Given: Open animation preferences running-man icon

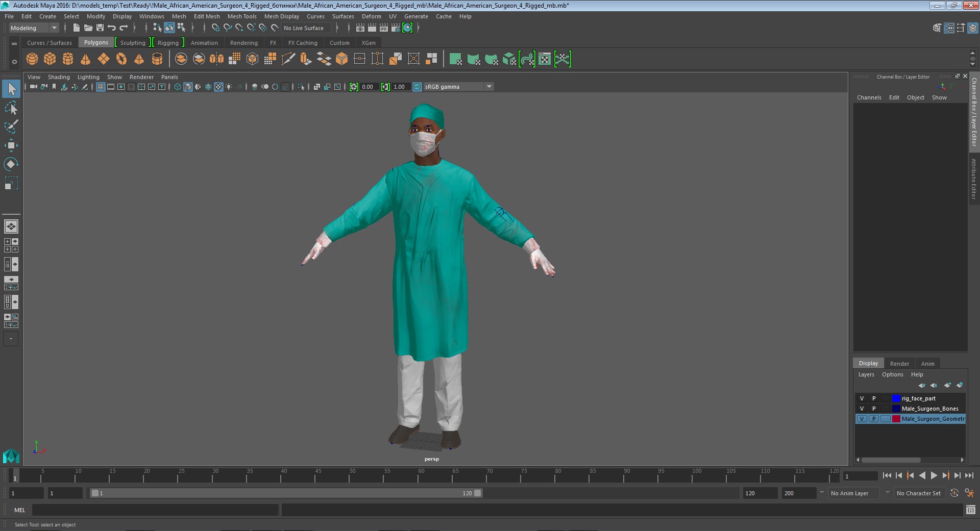Looking at the screenshot, I should click(969, 493).
